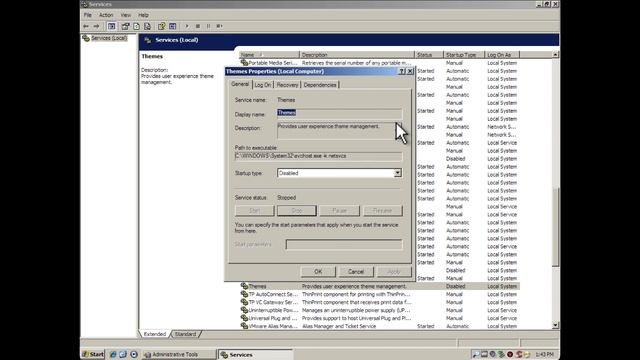Click OK in Themes Properties dialog
The width and height of the screenshot is (640, 360).
coord(318,271)
